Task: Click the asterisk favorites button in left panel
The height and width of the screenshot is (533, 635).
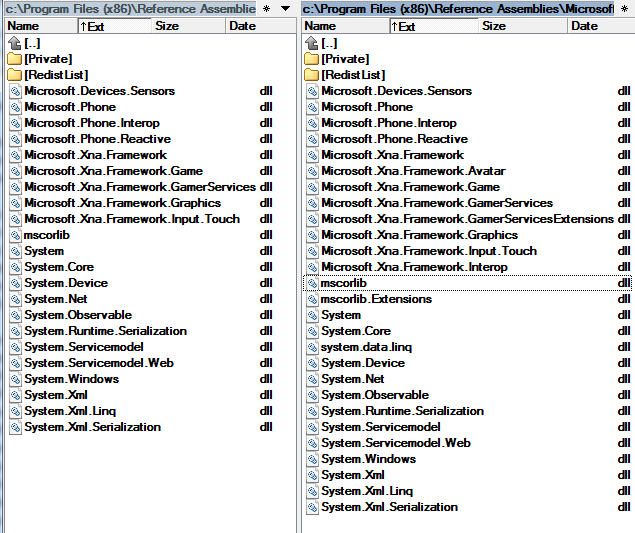Action: pyautogui.click(x=266, y=9)
